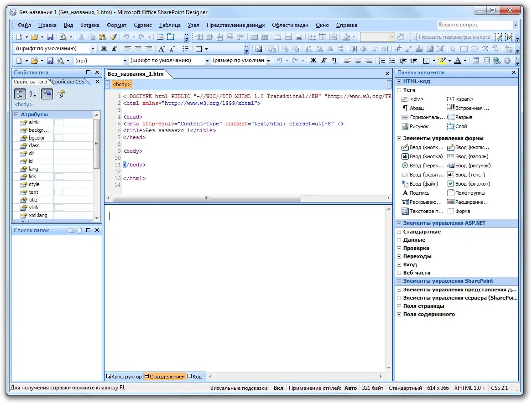Screen dimensions: 532x404
Task: Open the Вставка menu
Action: tap(89, 25)
